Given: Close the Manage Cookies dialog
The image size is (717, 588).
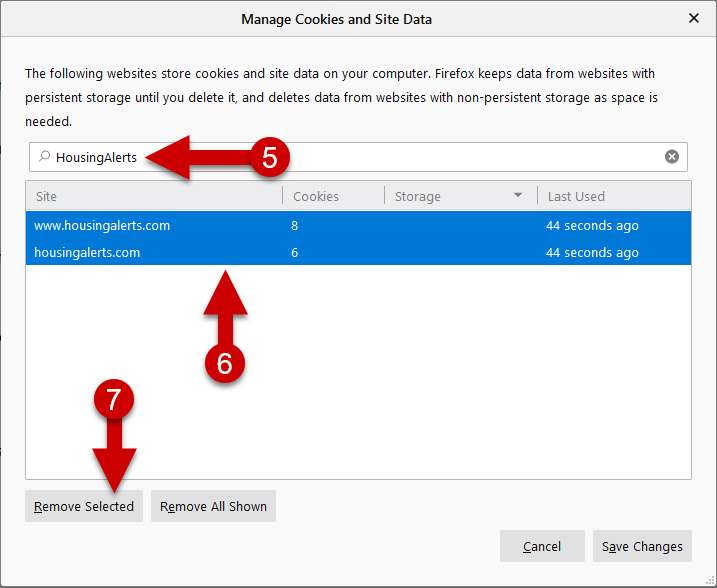Looking at the screenshot, I should (x=694, y=18).
